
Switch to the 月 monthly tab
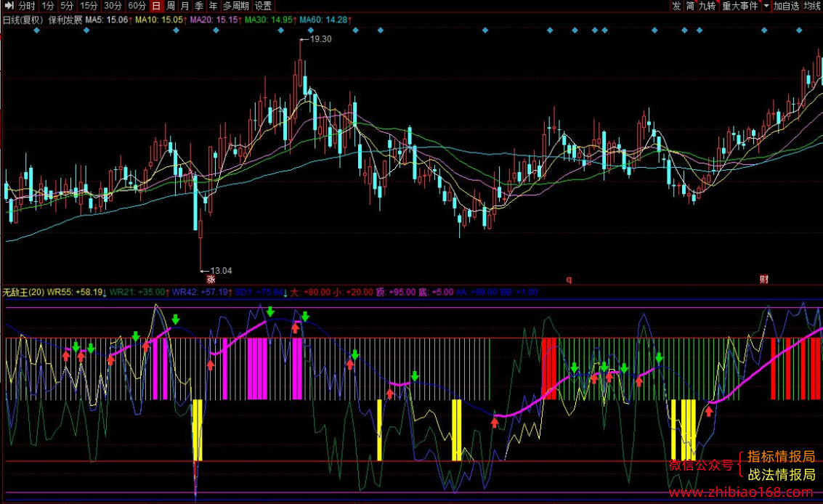185,6
